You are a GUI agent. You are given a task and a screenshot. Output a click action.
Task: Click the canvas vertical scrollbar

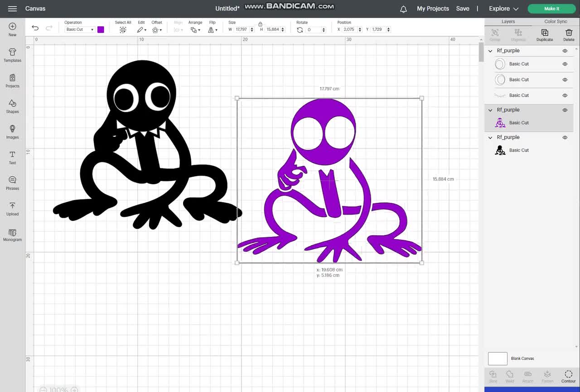tap(481, 52)
